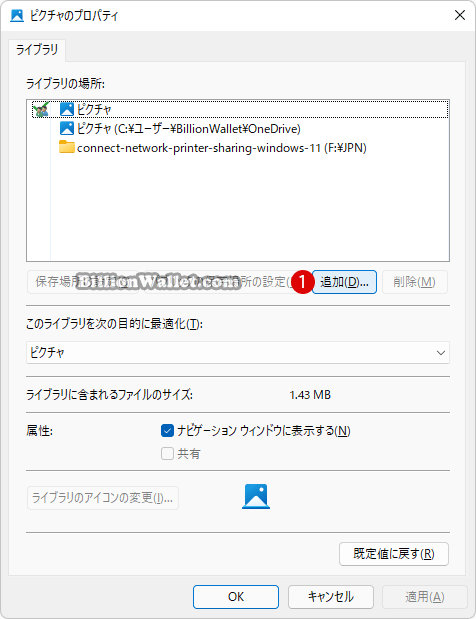Toggle the 共有 checkbox
Image resolution: width=476 pixels, height=619 pixels.
167,454
